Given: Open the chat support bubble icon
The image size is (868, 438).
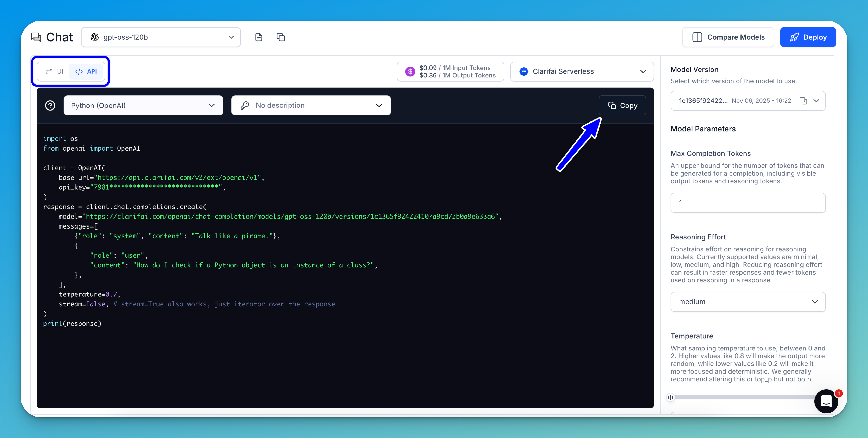Looking at the screenshot, I should click(x=826, y=401).
